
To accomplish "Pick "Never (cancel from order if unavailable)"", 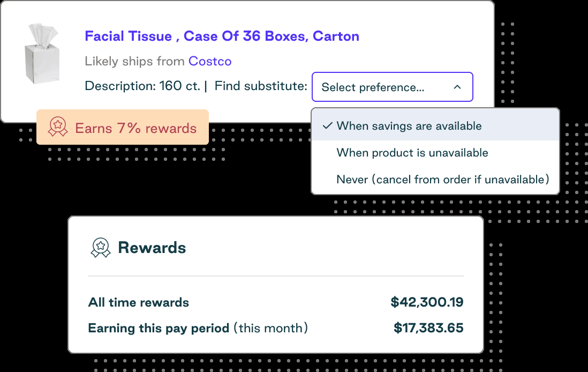I will click(x=442, y=180).
